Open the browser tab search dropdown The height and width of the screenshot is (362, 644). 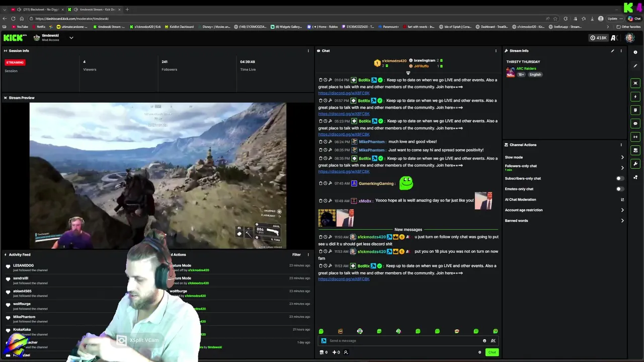point(5,10)
